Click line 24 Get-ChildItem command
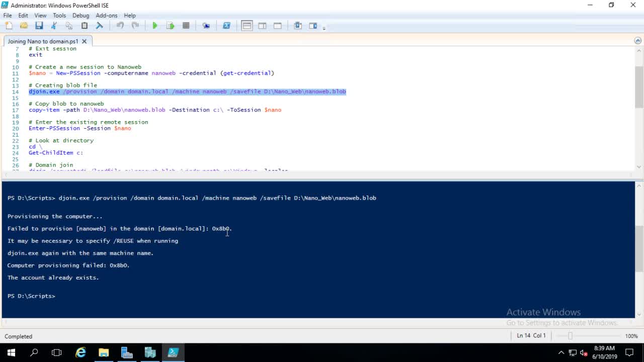644x362 pixels. [x=56, y=152]
